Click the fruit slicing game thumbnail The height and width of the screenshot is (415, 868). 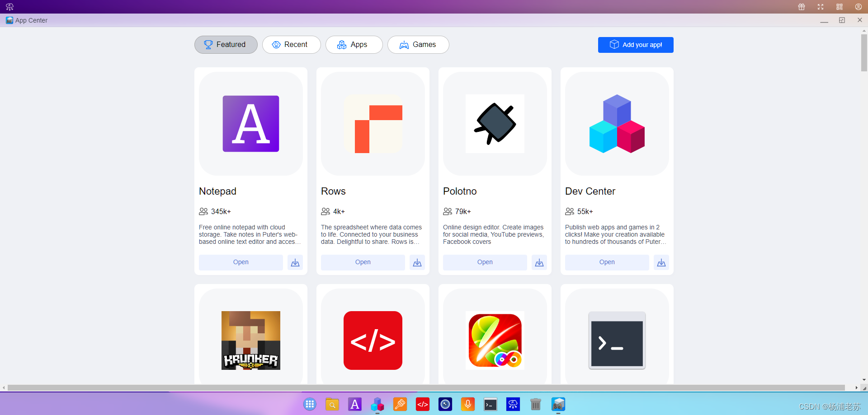coord(495,340)
